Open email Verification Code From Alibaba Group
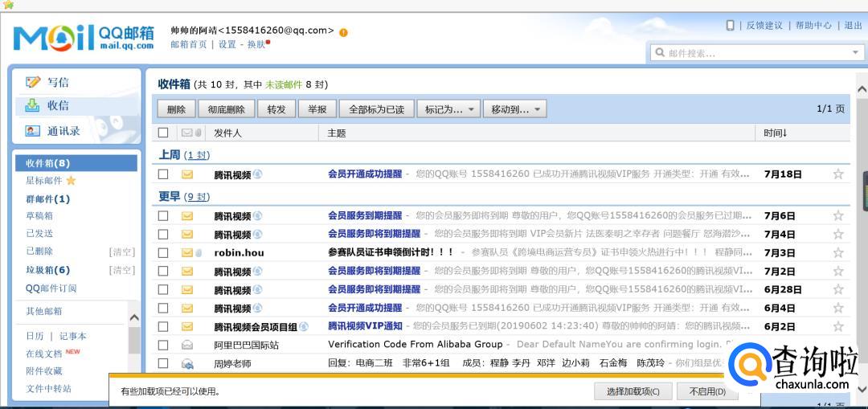The image size is (868, 409). [x=416, y=344]
